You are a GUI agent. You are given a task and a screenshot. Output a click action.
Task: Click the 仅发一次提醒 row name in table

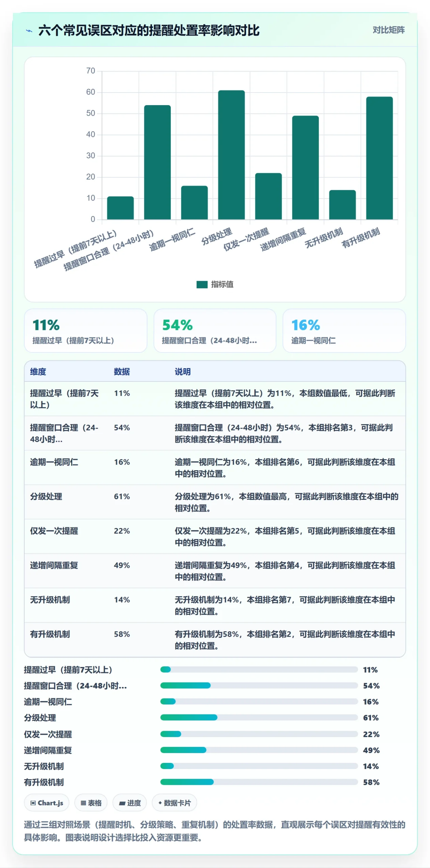pos(54,531)
